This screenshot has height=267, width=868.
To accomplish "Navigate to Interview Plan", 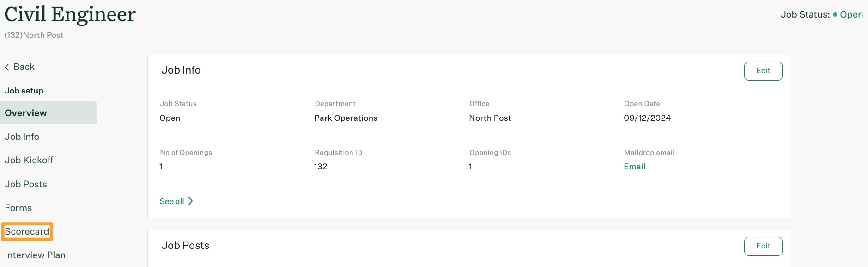I will click(35, 255).
